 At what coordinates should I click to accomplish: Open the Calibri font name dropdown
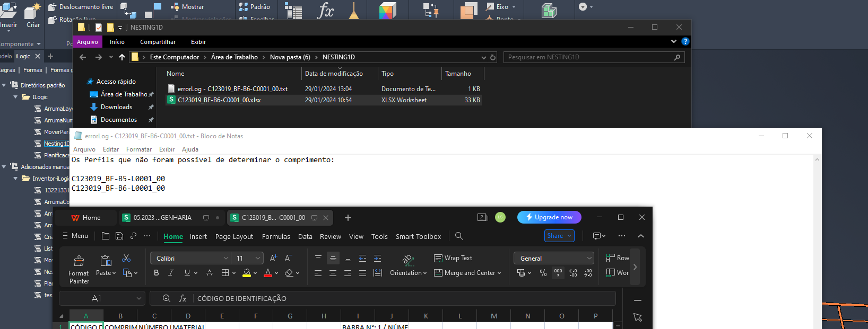[226, 258]
